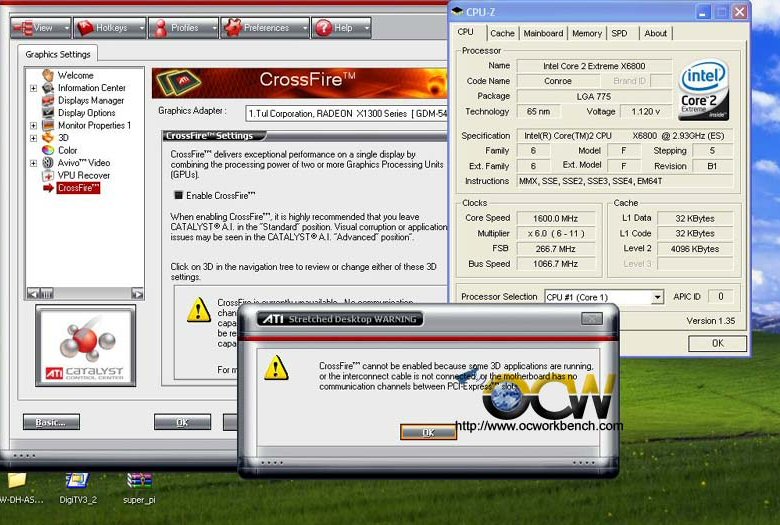Open the Profiles dropdown menu

[184, 28]
